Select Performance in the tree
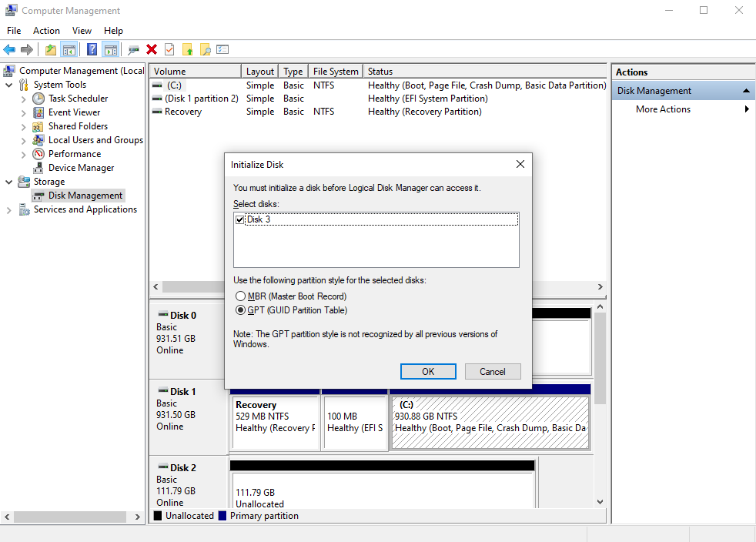The height and width of the screenshot is (542, 756). point(75,154)
